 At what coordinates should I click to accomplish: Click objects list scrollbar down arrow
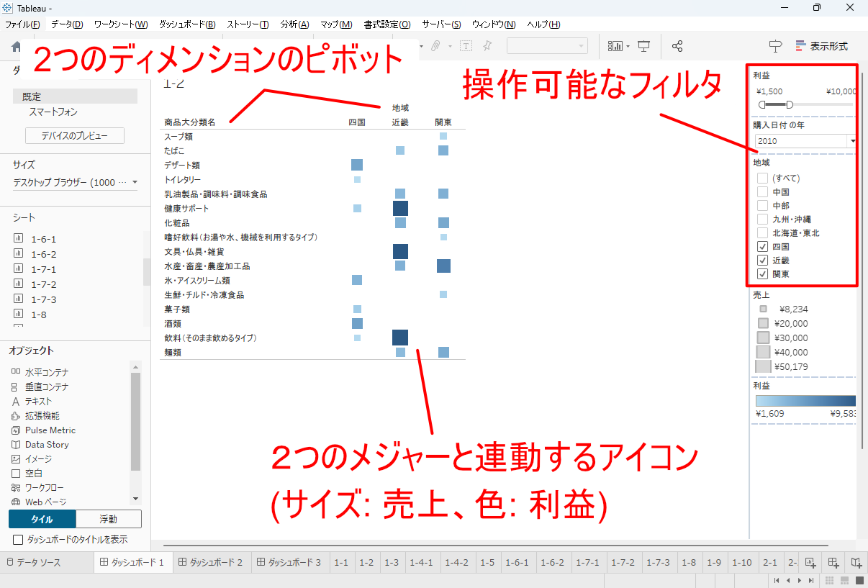135,499
